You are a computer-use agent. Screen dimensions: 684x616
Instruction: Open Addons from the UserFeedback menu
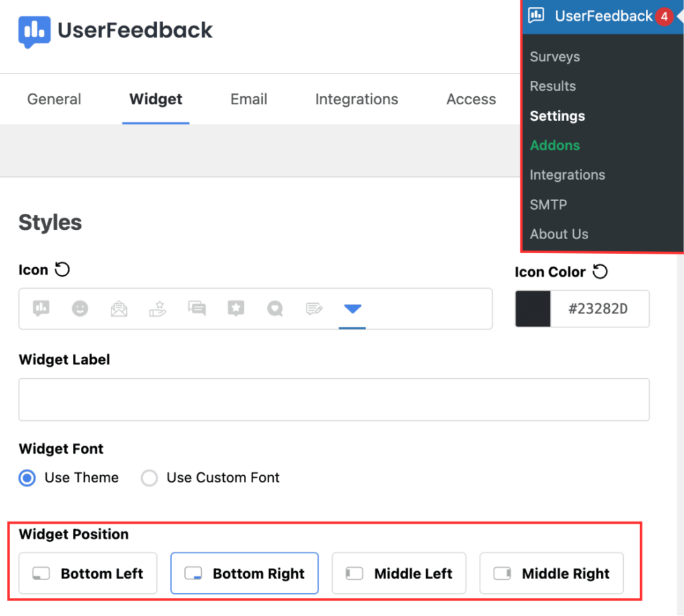[x=554, y=145]
